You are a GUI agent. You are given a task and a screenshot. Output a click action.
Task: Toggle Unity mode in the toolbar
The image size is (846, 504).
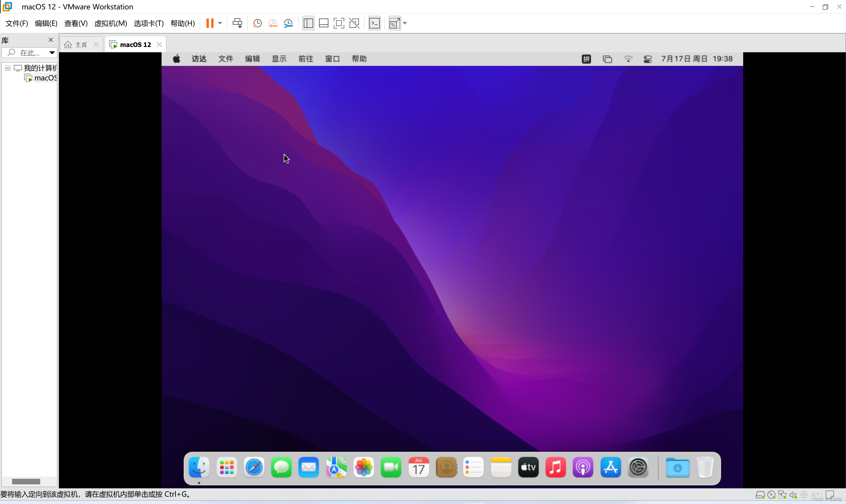[x=354, y=23]
